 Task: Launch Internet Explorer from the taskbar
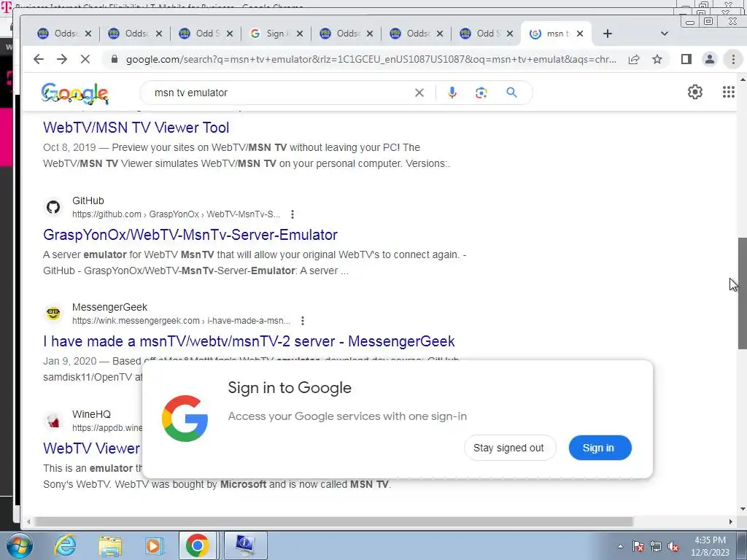pos(65,545)
